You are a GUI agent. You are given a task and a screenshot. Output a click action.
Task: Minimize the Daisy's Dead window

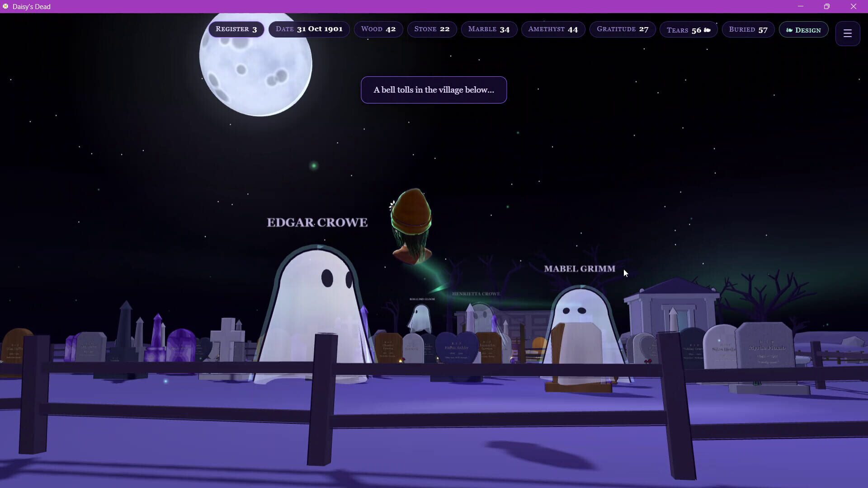click(x=801, y=6)
